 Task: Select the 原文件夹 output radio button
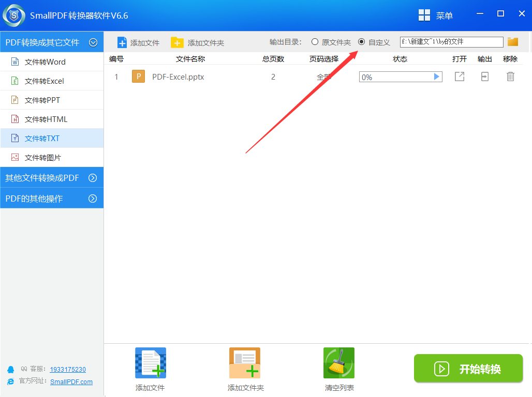tap(315, 42)
